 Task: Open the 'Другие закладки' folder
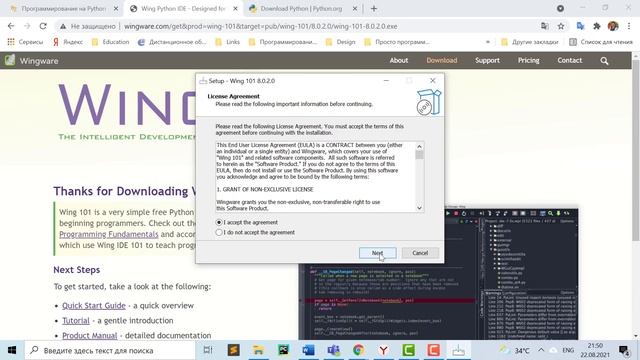tap(529, 42)
